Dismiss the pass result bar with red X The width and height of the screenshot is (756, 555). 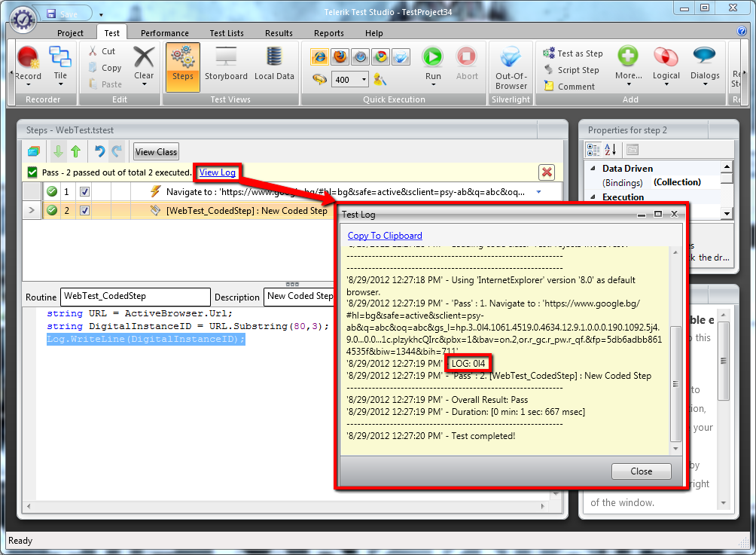click(546, 172)
